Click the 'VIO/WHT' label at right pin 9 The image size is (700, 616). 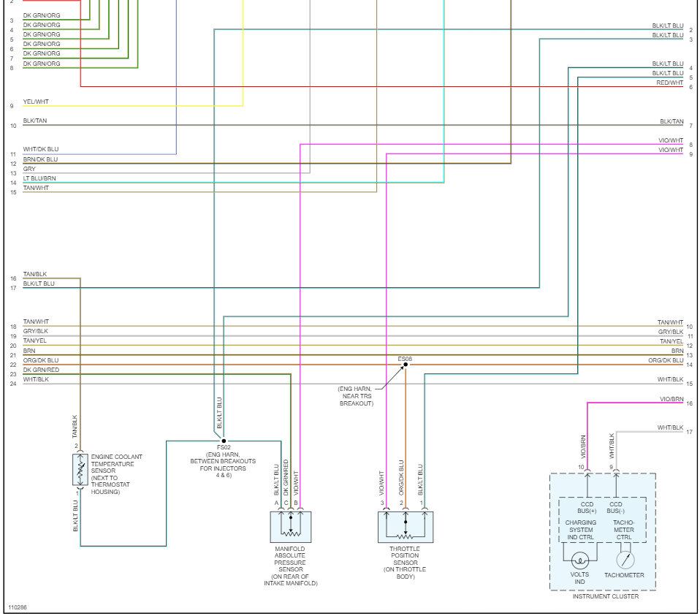click(x=671, y=150)
